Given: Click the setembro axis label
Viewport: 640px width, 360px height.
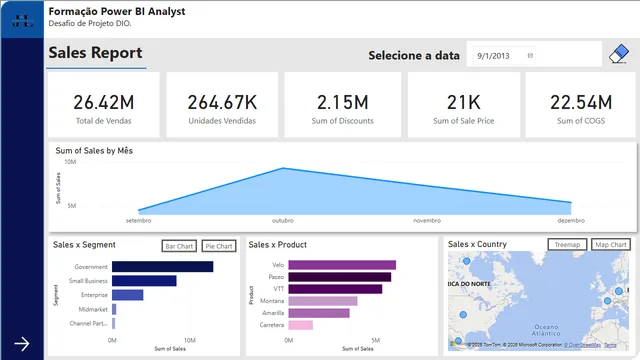Looking at the screenshot, I should tap(138, 220).
